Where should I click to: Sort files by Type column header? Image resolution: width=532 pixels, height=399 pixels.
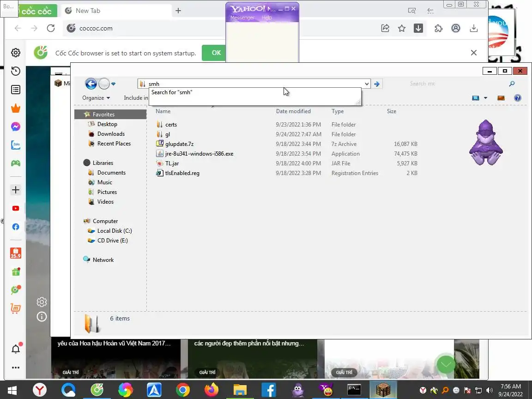[338, 111]
